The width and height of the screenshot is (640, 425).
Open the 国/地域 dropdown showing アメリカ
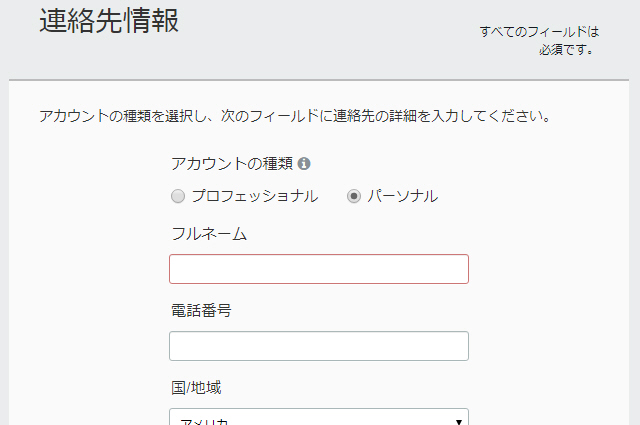(319, 416)
